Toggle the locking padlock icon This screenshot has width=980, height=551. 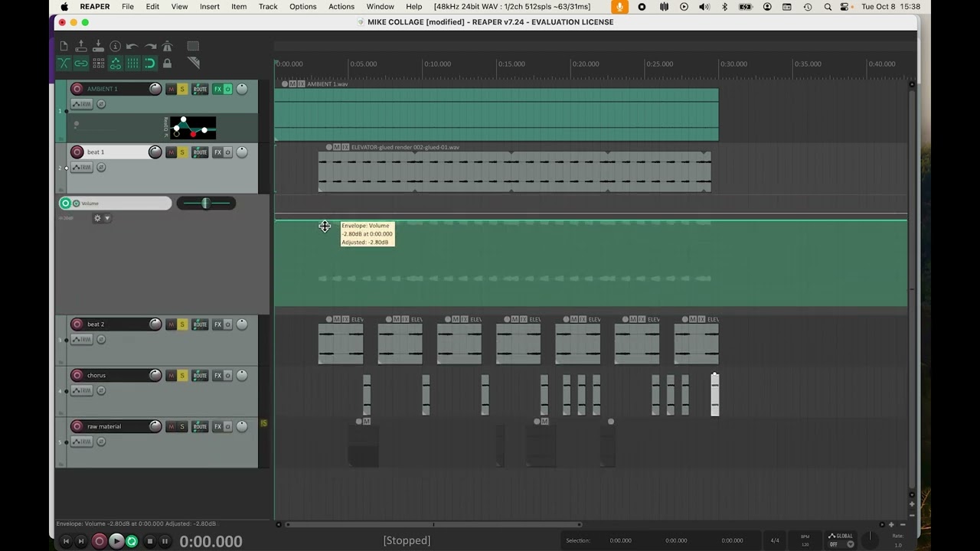point(167,64)
